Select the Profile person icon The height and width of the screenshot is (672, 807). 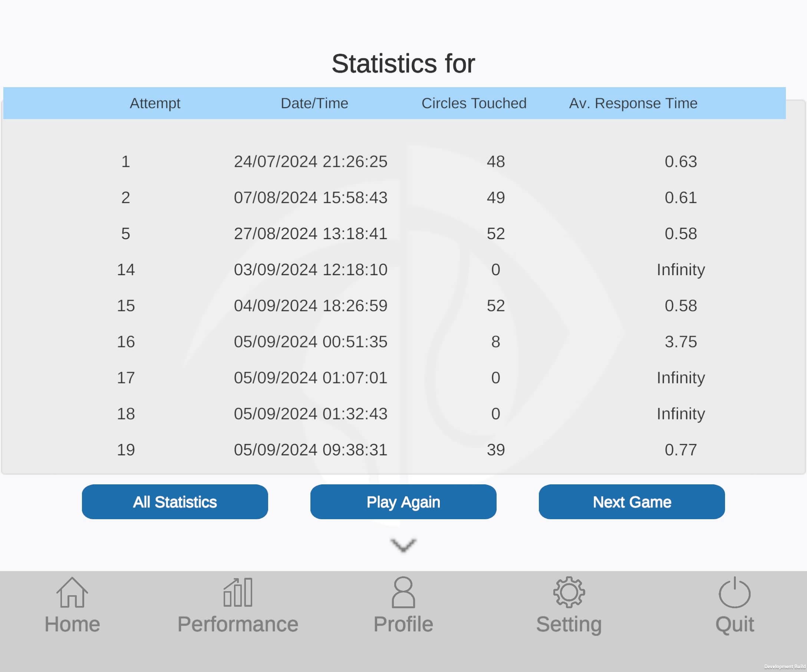coord(403,592)
